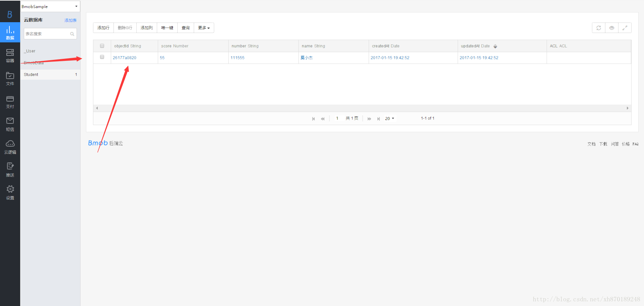Screen dimensions: 644x306
Task: Click the table search magnifier icon
Action: (72, 34)
